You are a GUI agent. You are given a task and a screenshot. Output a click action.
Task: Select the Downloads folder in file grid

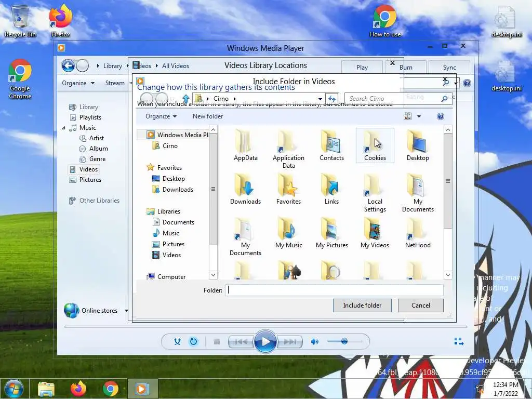245,189
